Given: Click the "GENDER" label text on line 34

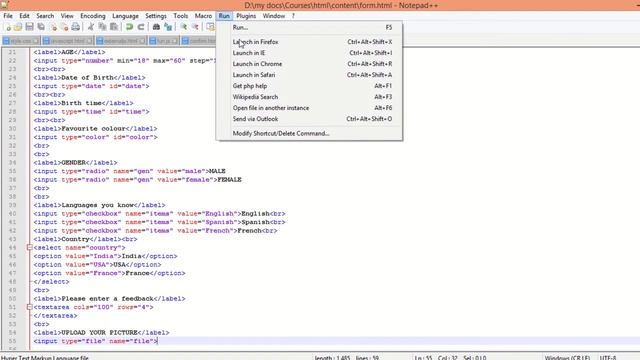Looking at the screenshot, I should tap(73, 162).
